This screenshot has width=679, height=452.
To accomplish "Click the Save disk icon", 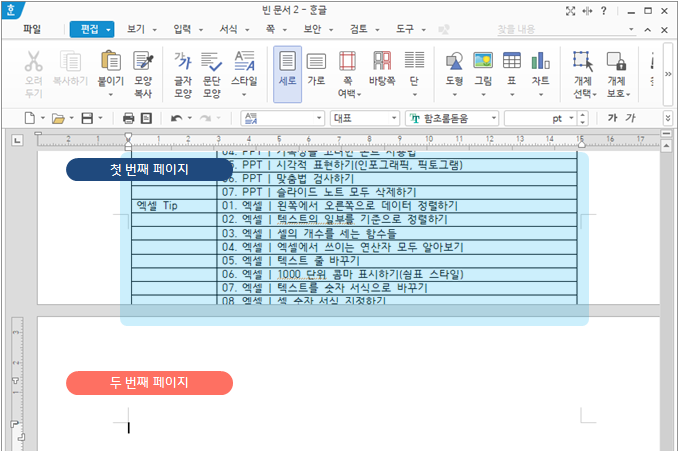I will click(87, 118).
